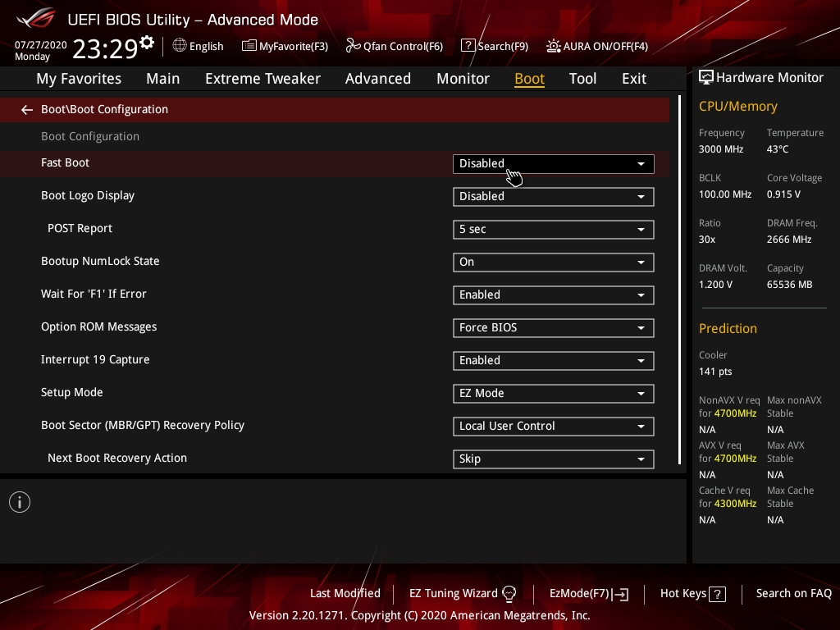Click the EzMode exit arrow icon

coord(620,594)
